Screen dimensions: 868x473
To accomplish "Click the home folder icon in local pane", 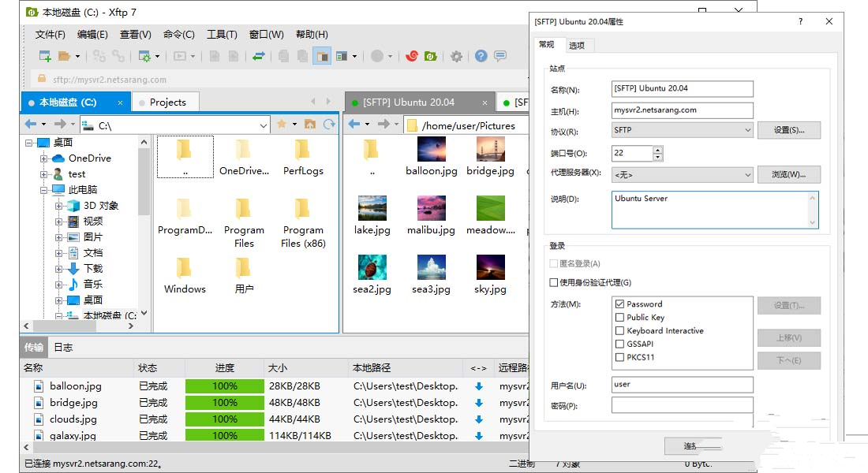I will pos(310,125).
